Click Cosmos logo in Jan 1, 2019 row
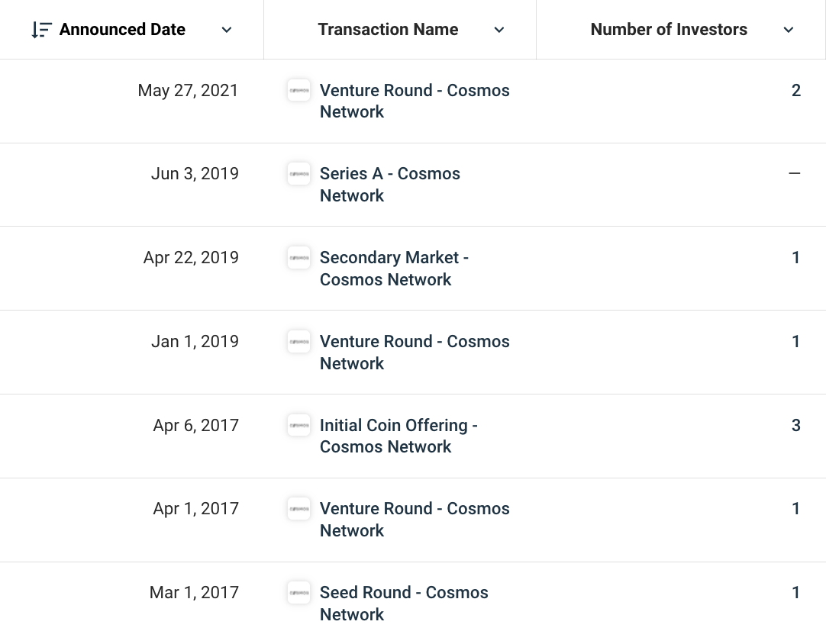This screenshot has height=644, width=826. pyautogui.click(x=298, y=341)
